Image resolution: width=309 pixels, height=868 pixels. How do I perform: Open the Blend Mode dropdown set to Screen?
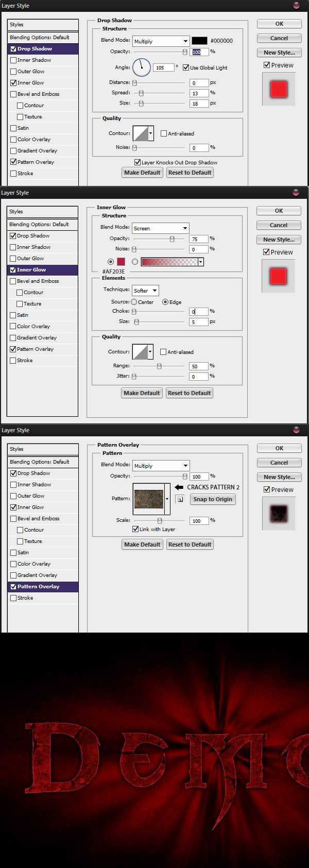160,228
